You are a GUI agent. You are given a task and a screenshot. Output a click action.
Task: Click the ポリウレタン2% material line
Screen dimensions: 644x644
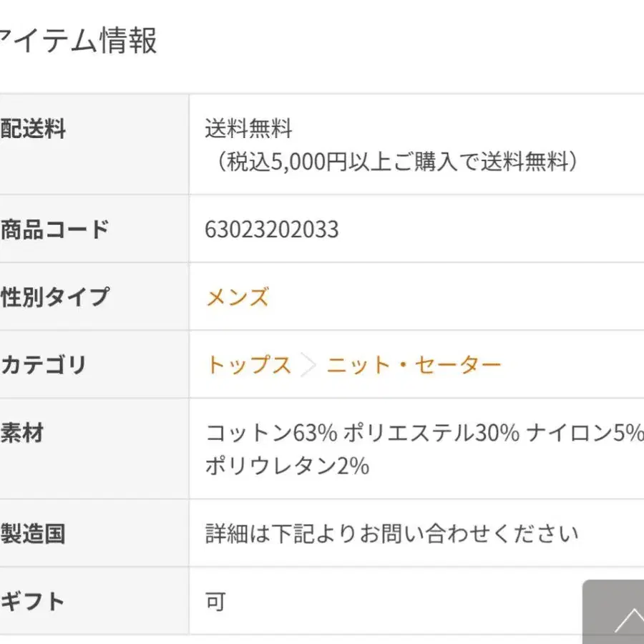[288, 466]
